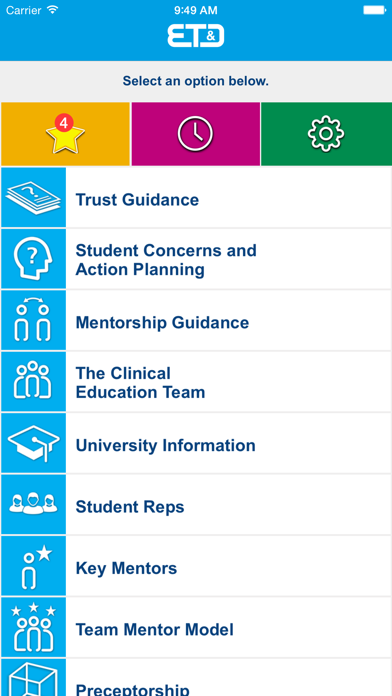This screenshot has width=392, height=696.
Task: Tap the Preceptorship cube icon
Action: click(33, 677)
